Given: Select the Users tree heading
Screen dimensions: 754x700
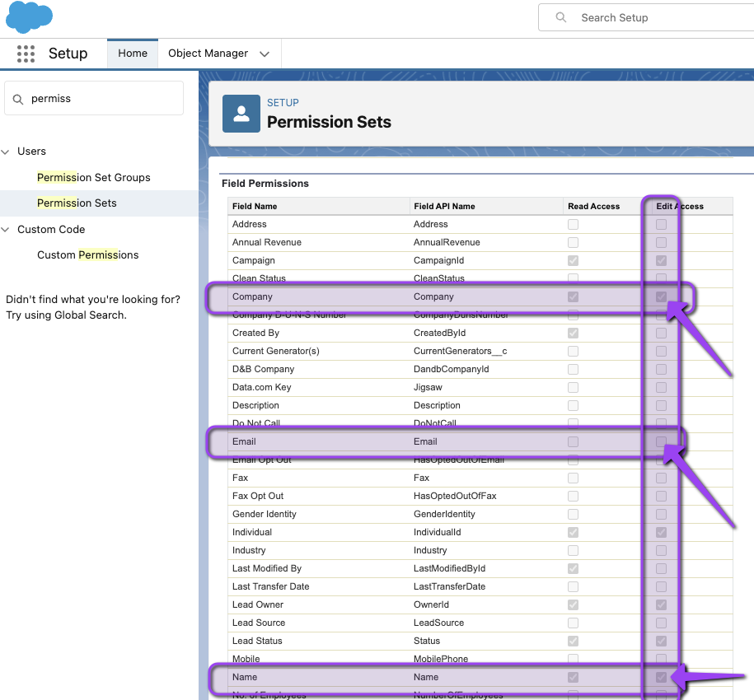Looking at the screenshot, I should tap(32, 152).
